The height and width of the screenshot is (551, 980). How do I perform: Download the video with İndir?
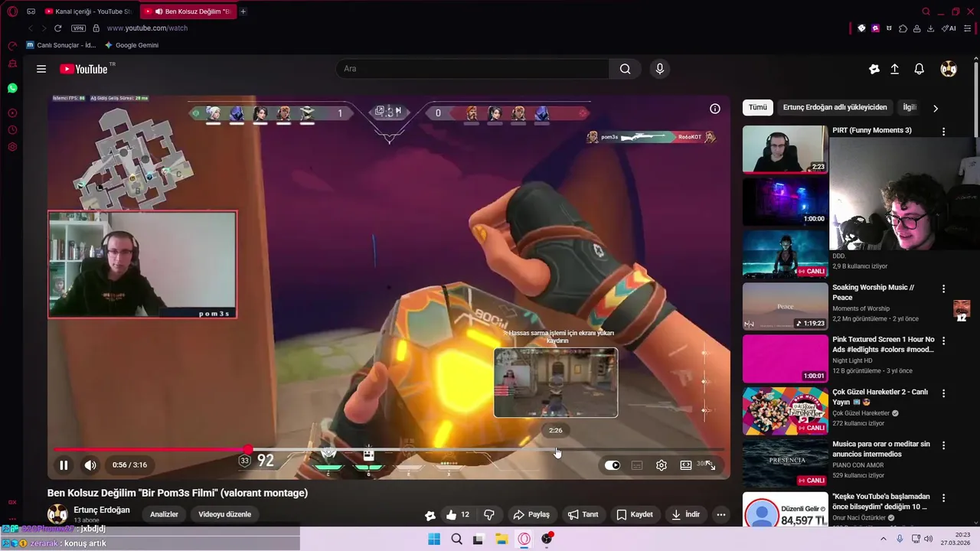[x=685, y=514]
